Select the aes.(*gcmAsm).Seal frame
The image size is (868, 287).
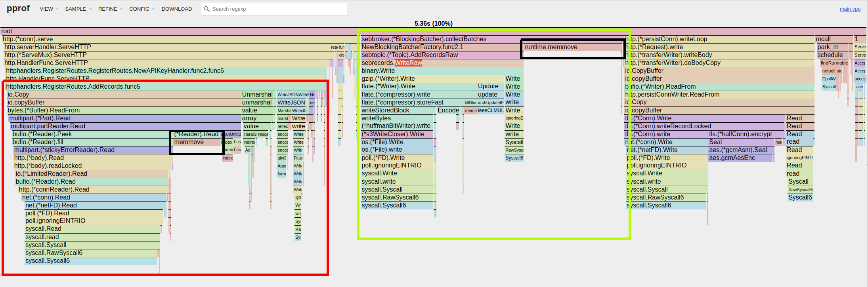point(741,150)
